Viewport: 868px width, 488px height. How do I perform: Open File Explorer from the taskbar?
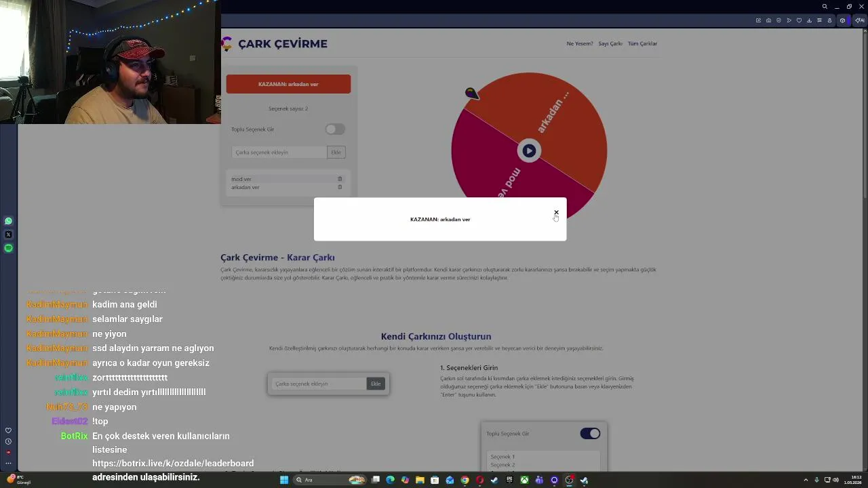click(420, 480)
